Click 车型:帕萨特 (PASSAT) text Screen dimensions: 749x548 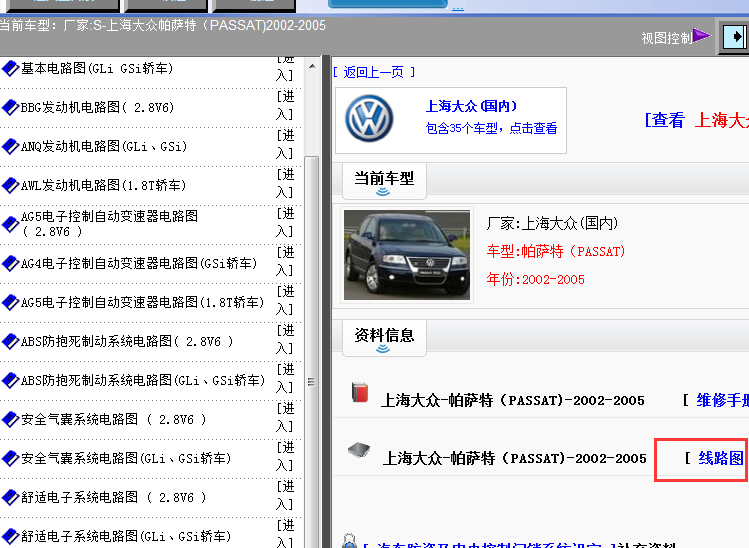coord(556,251)
